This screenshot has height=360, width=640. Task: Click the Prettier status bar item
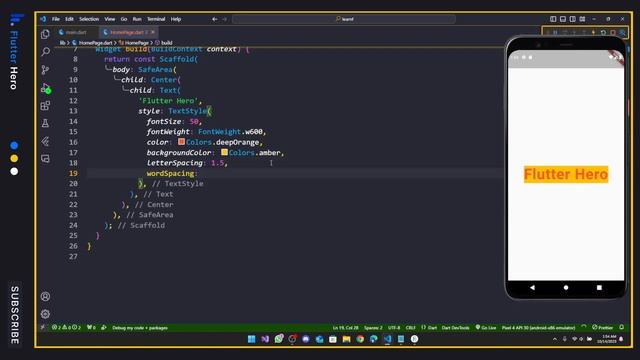point(602,327)
